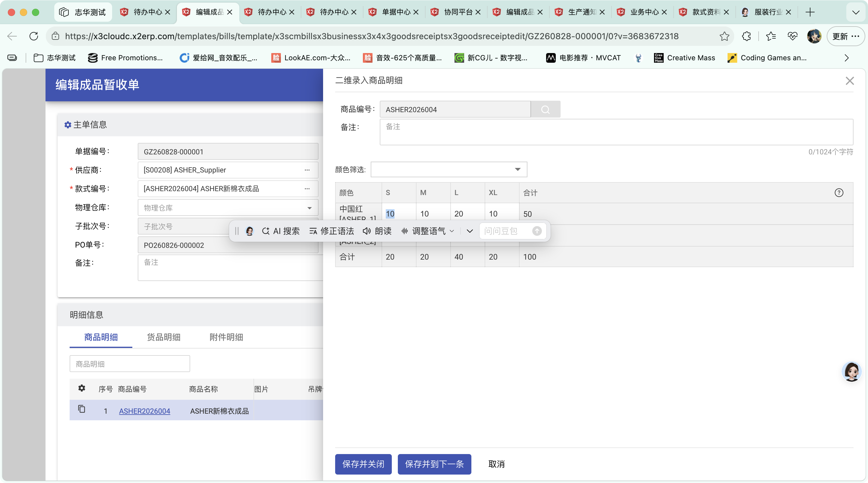Click the floating assistant avatar at right edge
868x483 pixels.
click(x=851, y=371)
